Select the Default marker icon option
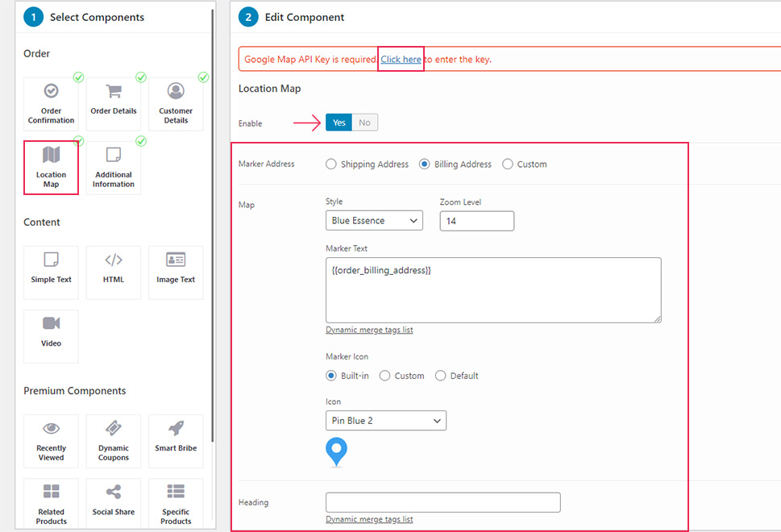 (x=441, y=376)
